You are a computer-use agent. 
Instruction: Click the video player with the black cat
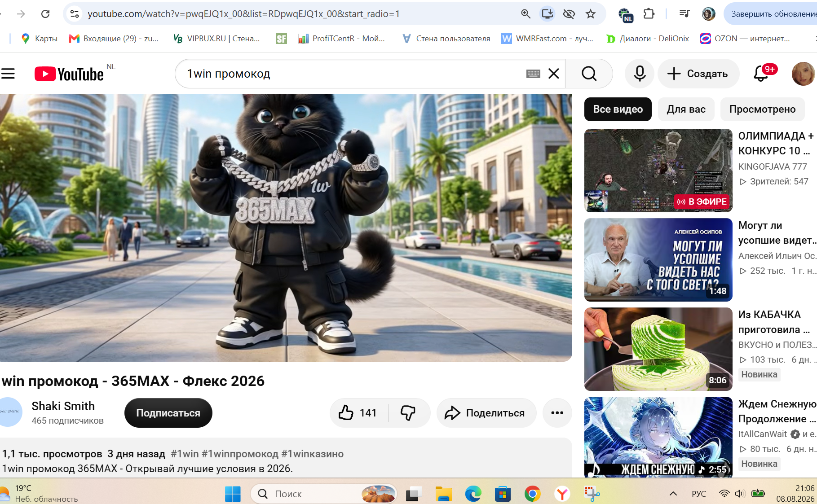point(286,228)
